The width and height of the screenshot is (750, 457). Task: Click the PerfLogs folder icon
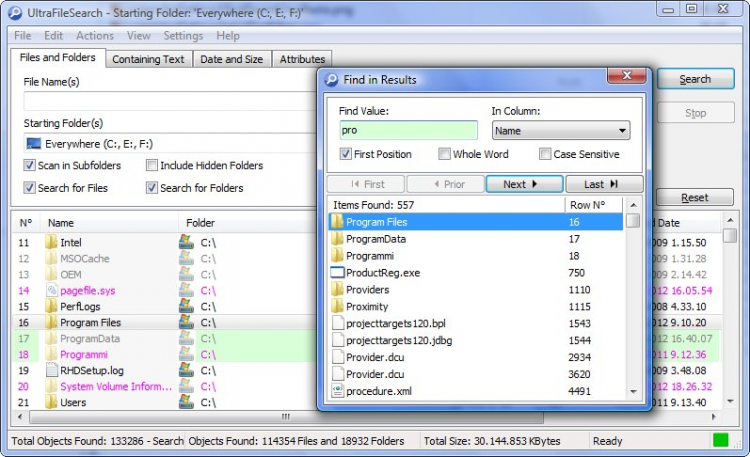tap(51, 306)
